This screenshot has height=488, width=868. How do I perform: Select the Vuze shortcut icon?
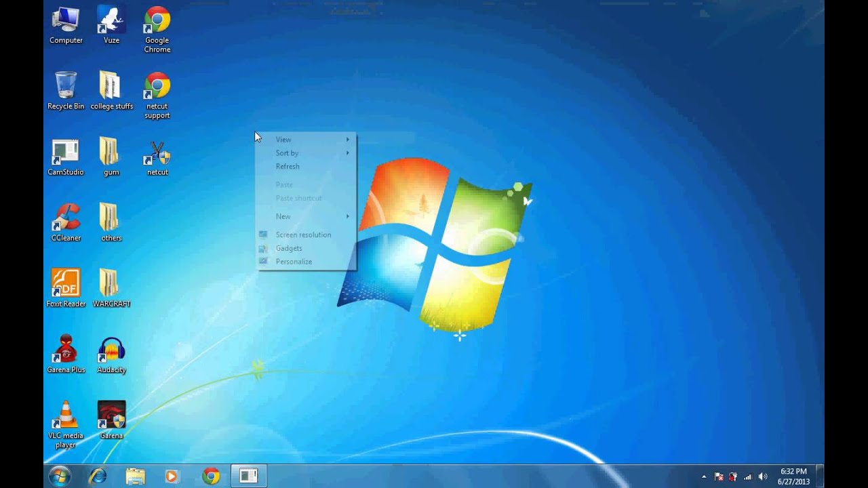point(111,25)
